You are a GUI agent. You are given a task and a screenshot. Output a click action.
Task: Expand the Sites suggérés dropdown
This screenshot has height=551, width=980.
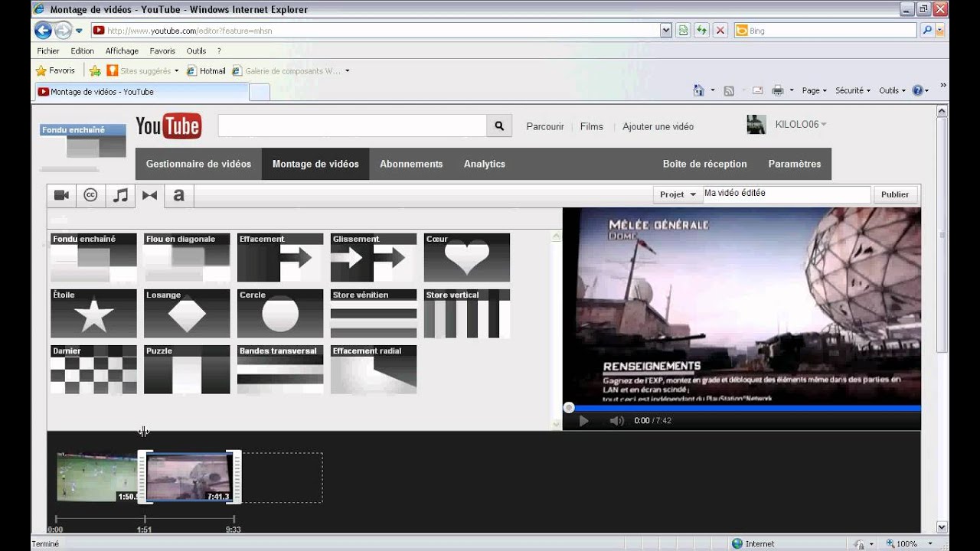(176, 71)
